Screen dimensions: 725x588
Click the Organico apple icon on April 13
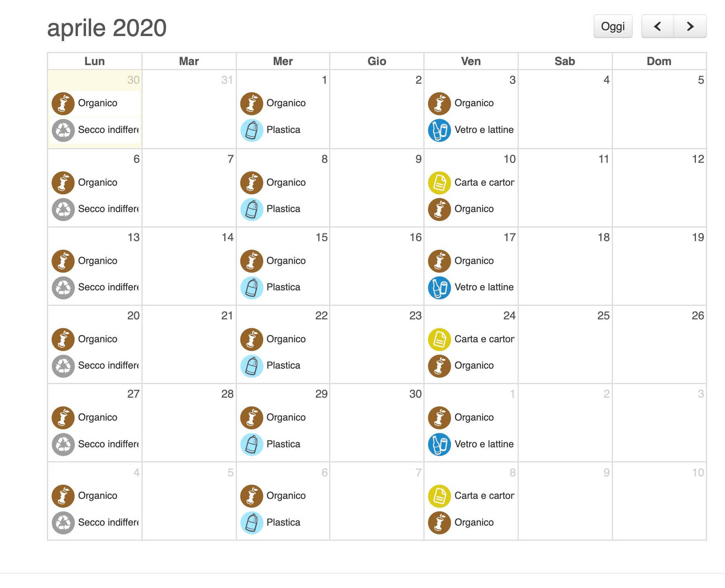(x=63, y=261)
